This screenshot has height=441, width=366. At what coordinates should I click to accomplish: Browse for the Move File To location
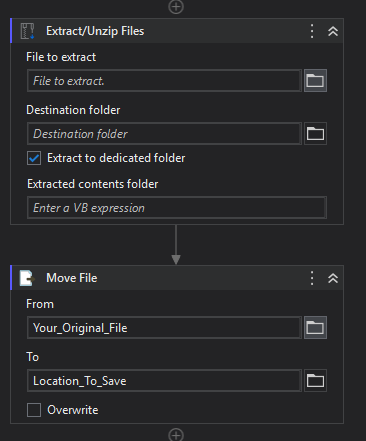click(315, 381)
